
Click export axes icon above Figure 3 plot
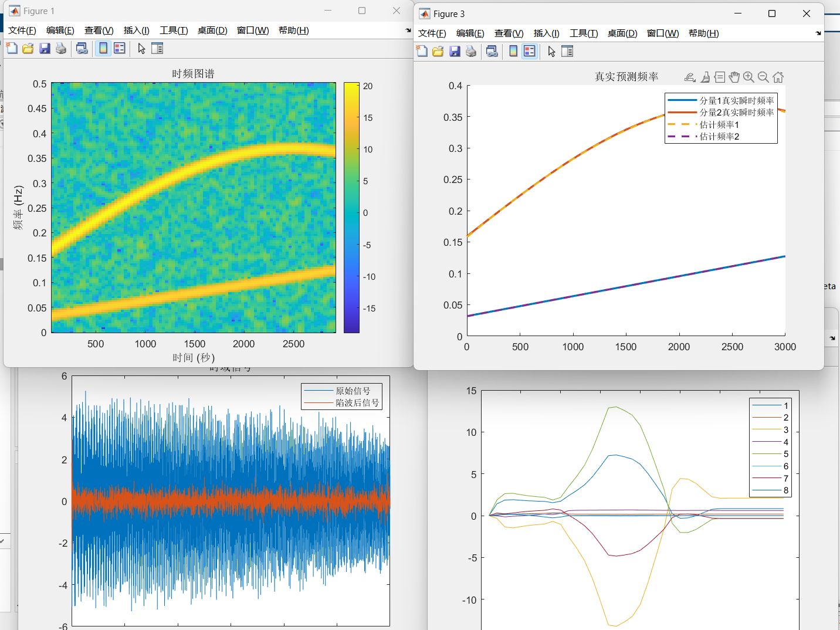coord(690,77)
